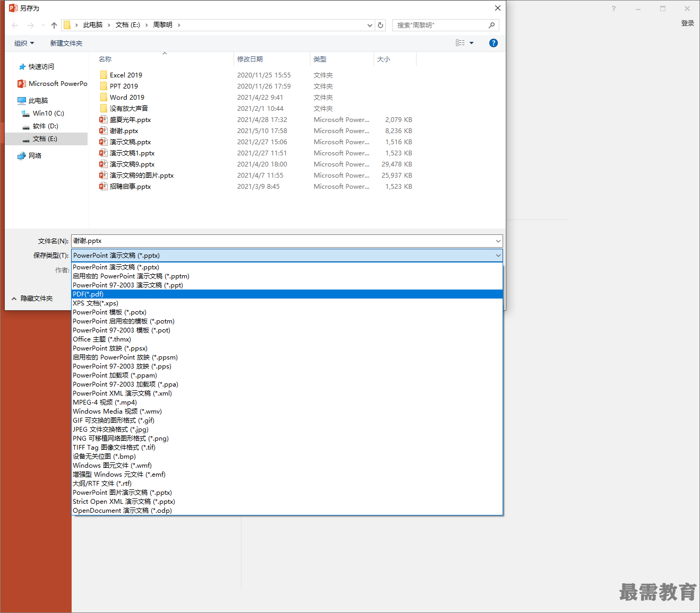Image resolution: width=700 pixels, height=613 pixels.
Task: Choose OpenDocument 演示文稿 (*.odp)
Action: [287, 510]
